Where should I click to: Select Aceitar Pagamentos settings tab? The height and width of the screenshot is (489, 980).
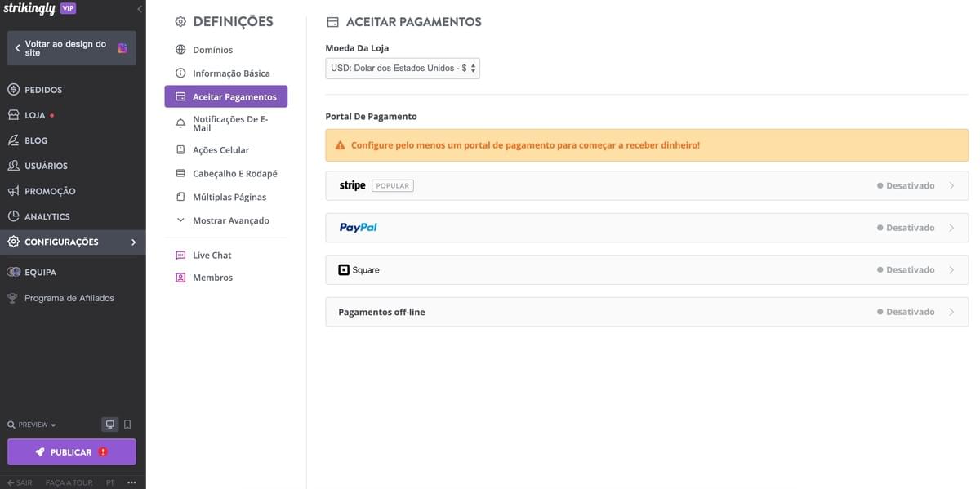coord(226,96)
